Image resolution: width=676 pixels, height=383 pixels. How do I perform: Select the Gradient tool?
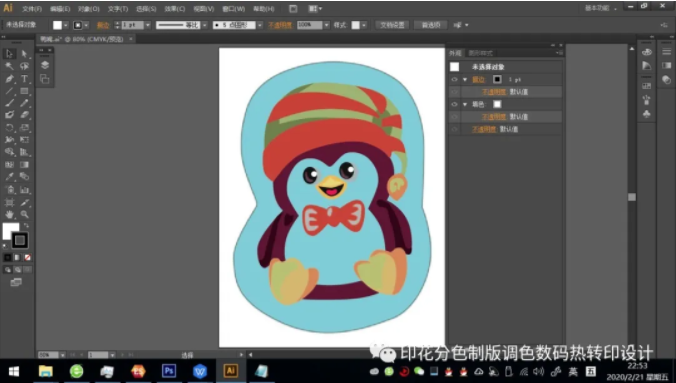click(24, 164)
